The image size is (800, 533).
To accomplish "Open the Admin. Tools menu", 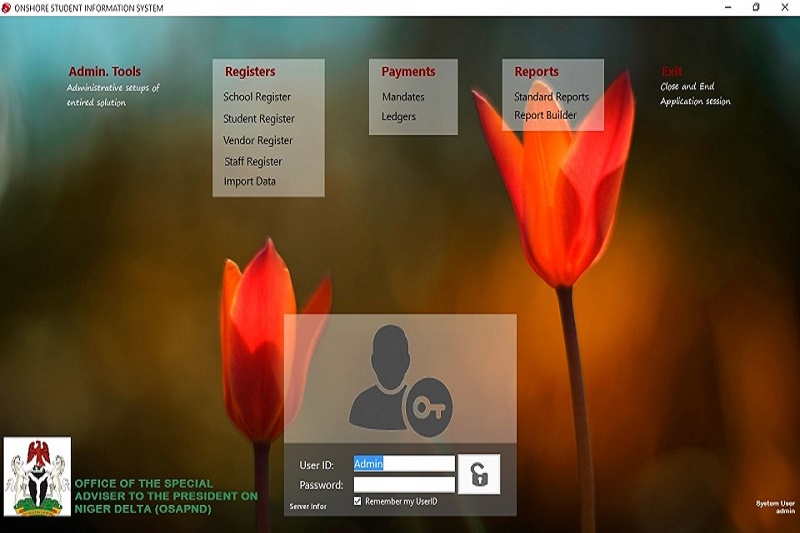I will tap(105, 72).
